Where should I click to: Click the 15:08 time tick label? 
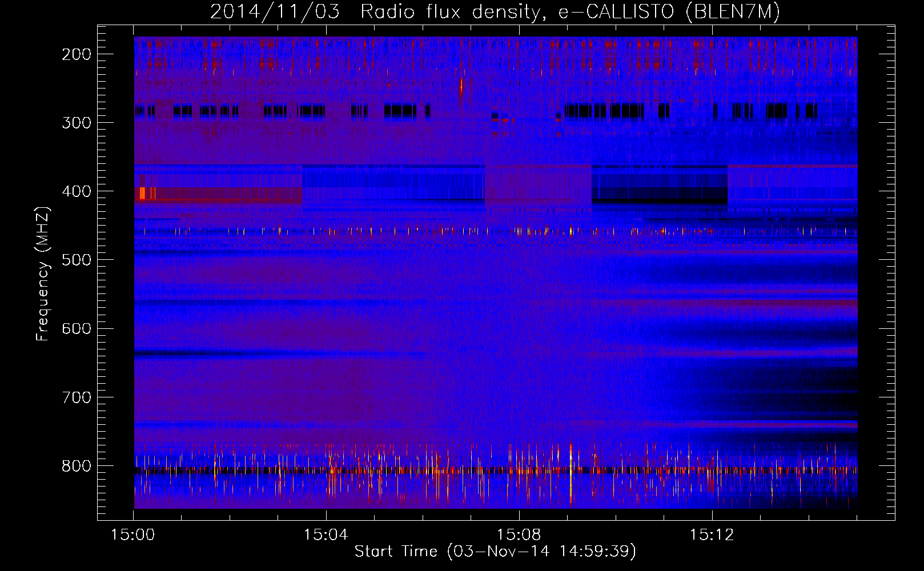[x=519, y=535]
